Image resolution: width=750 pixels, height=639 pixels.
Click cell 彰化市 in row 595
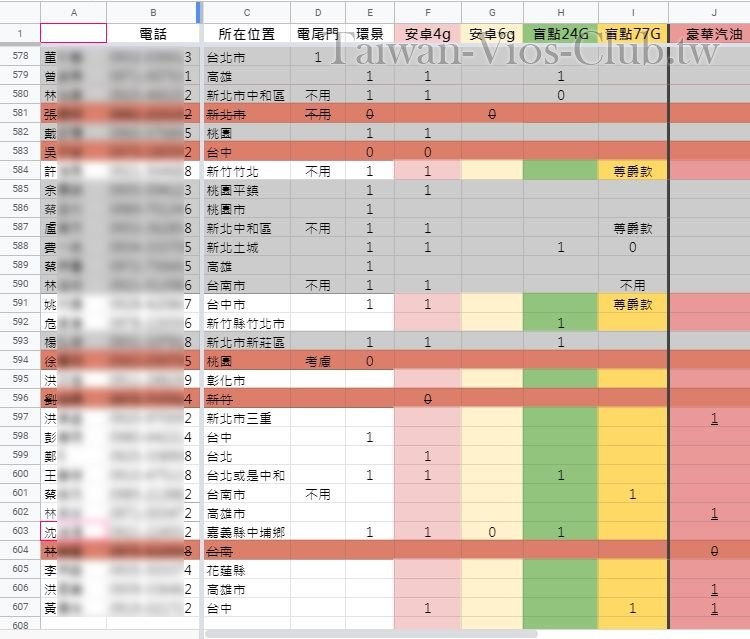point(247,380)
